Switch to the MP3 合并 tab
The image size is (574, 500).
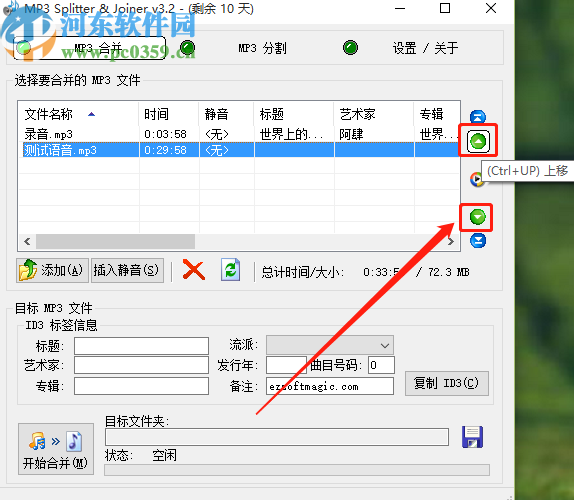[89, 48]
